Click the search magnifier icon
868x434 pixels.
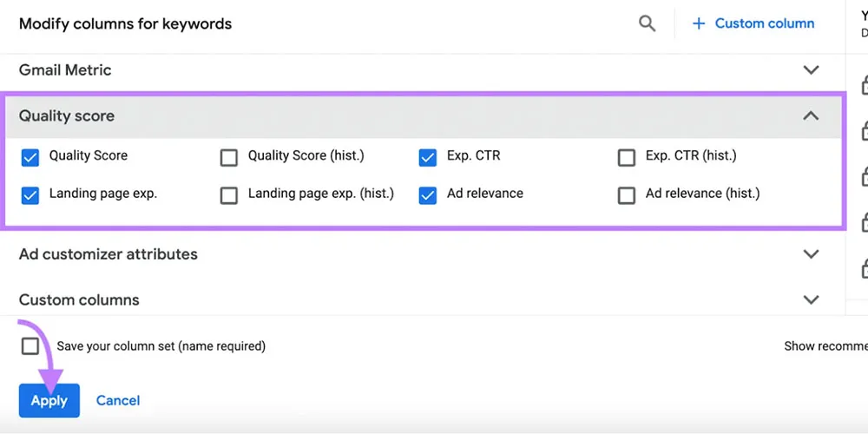[647, 23]
